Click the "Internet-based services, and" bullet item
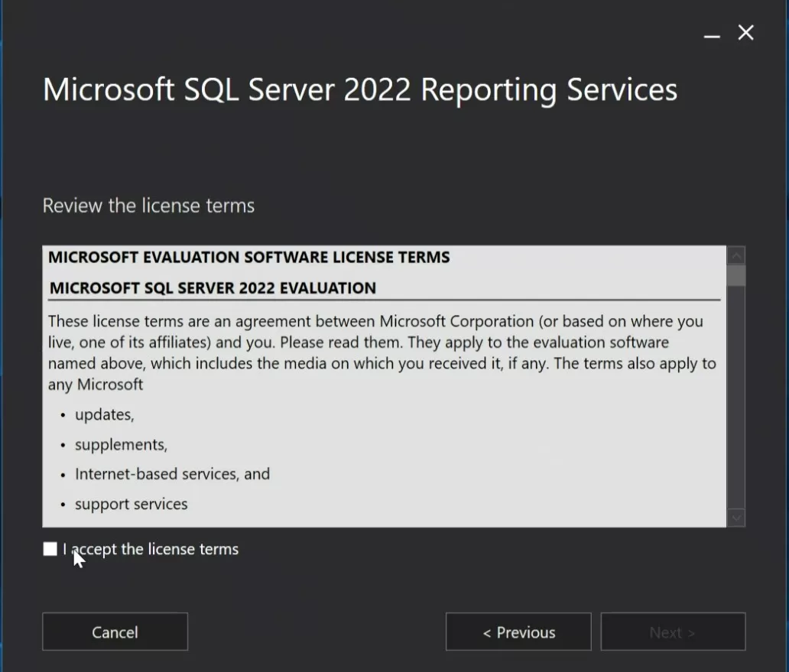 point(171,473)
